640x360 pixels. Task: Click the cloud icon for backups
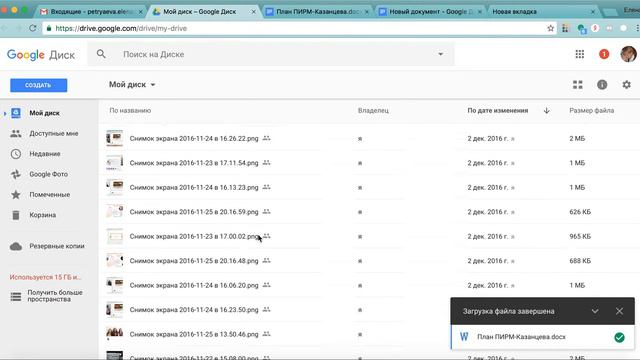[x=16, y=246]
